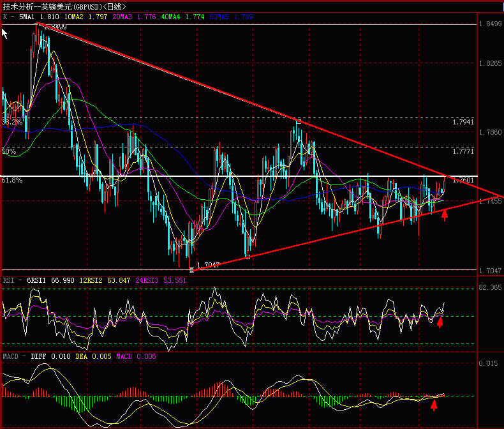This screenshot has width=504, height=429.
Task: Click the 61.8% Fibonacci level label
Action: (x=12, y=180)
